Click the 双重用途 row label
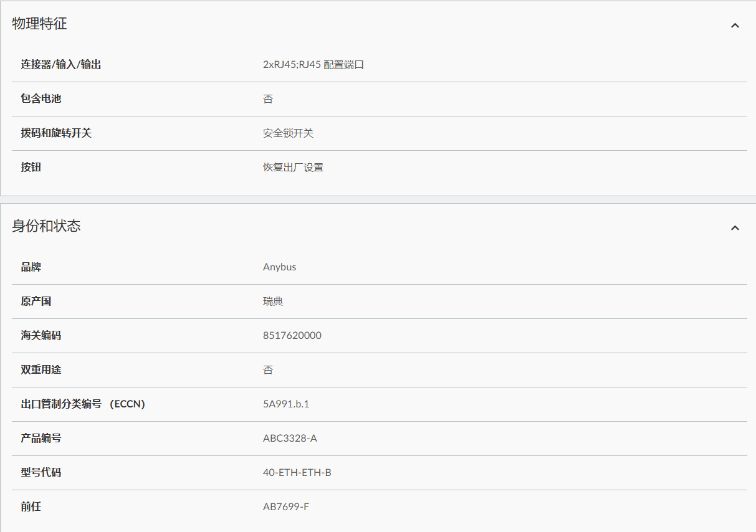The image size is (756, 532). [41, 369]
